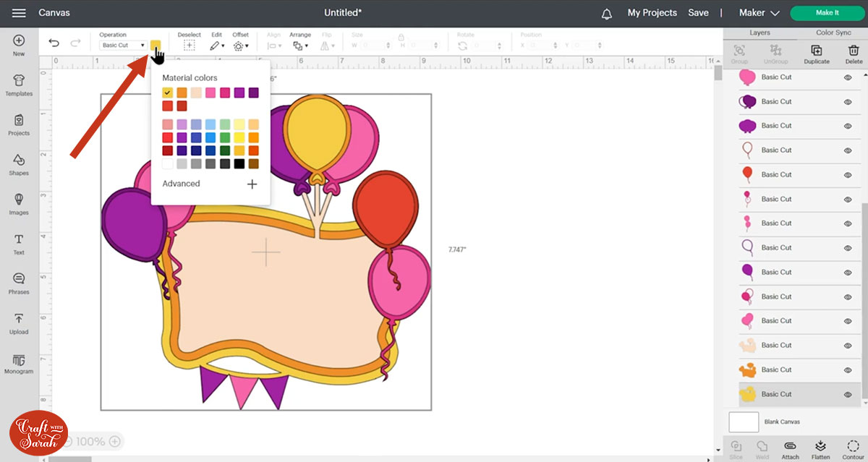This screenshot has height=462, width=868.
Task: Switch to the Color Sync tab
Action: click(833, 33)
